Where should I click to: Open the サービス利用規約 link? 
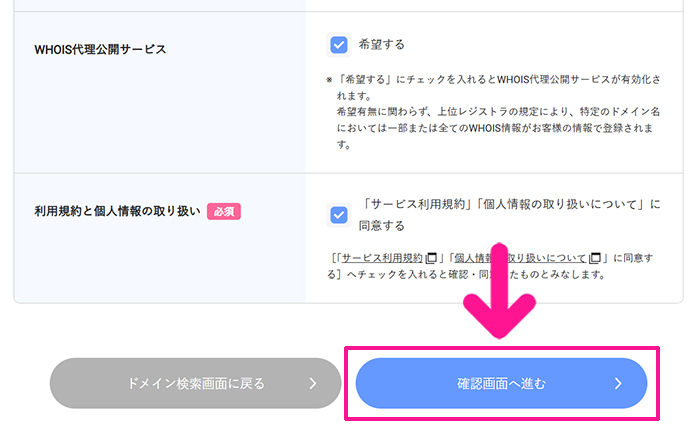[382, 257]
